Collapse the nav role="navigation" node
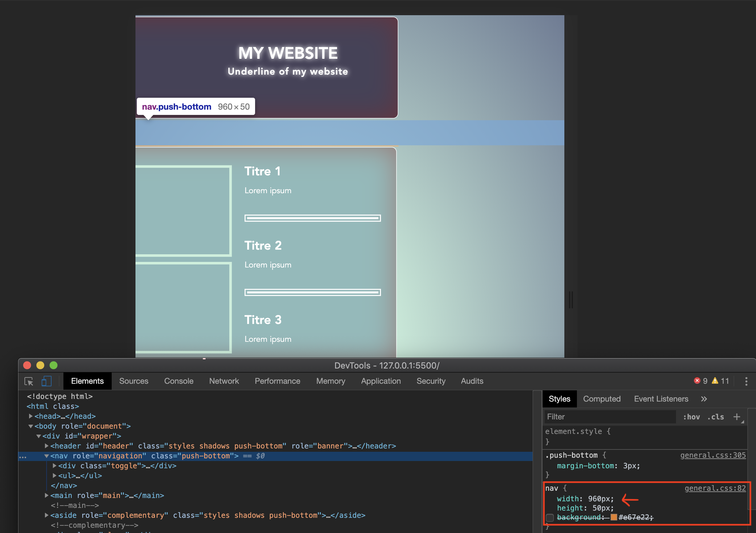The height and width of the screenshot is (533, 756). [x=47, y=456]
